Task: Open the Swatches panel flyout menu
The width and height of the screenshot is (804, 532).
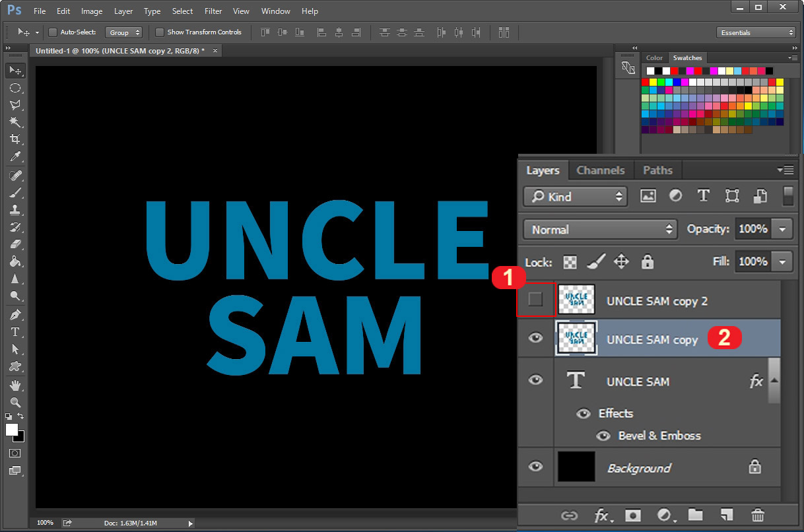Action: pyautogui.click(x=793, y=57)
